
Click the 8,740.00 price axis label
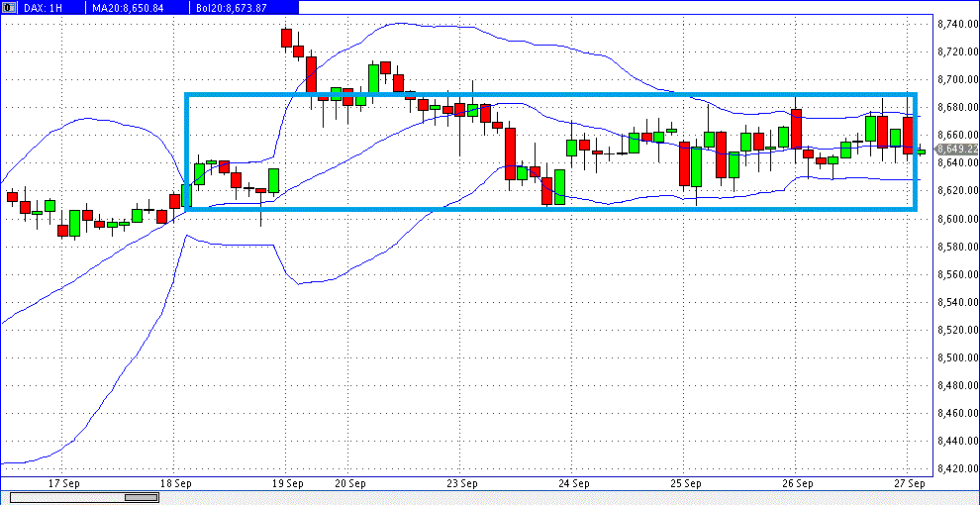click(x=958, y=25)
